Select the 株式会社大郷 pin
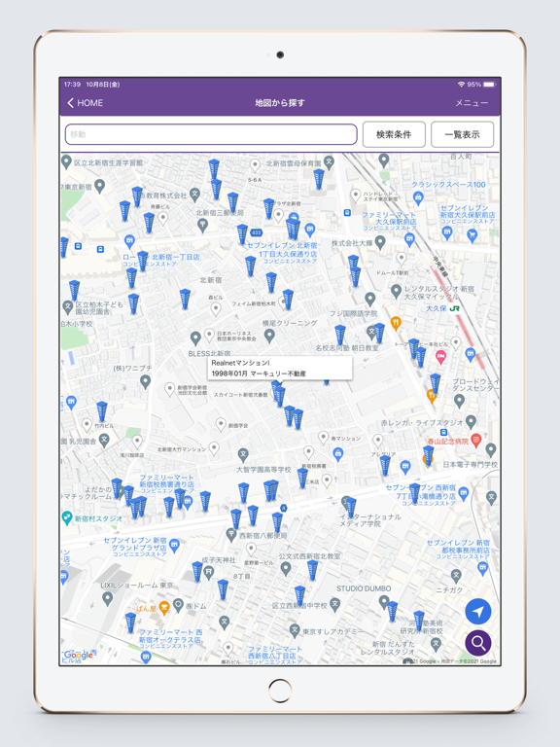Image resolution: width=560 pixels, height=747 pixels. pos(380,242)
